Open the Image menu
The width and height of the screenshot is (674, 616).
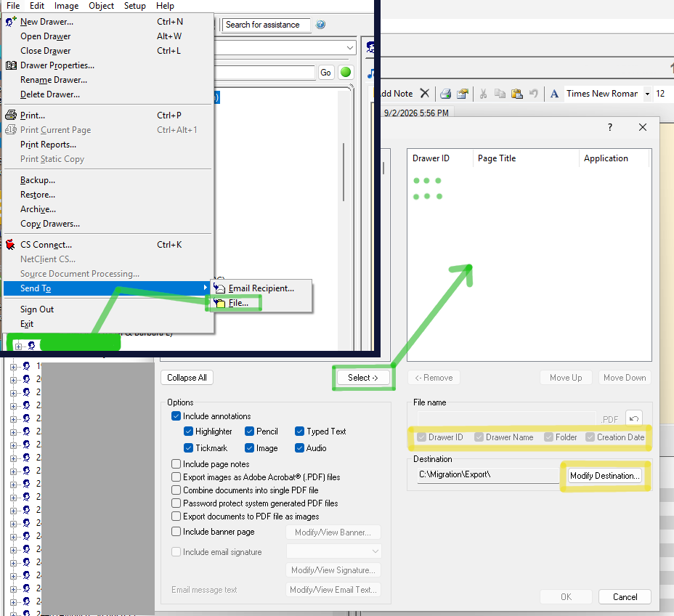[66, 6]
